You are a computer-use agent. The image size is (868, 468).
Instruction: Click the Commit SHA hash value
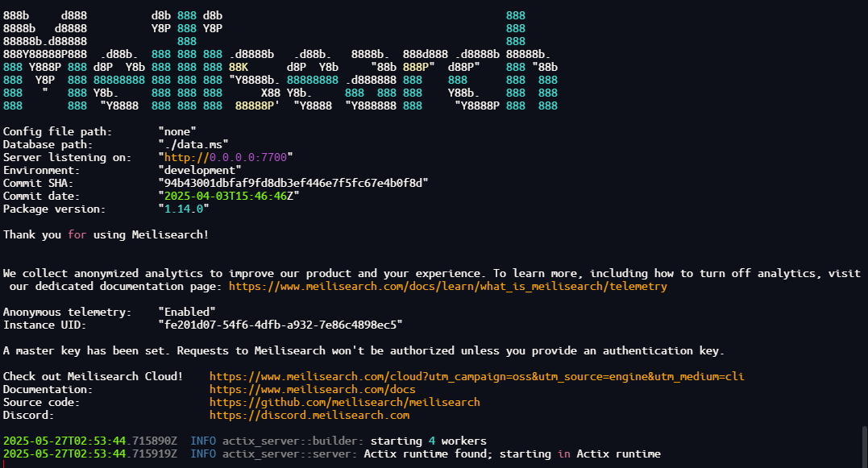(x=293, y=183)
